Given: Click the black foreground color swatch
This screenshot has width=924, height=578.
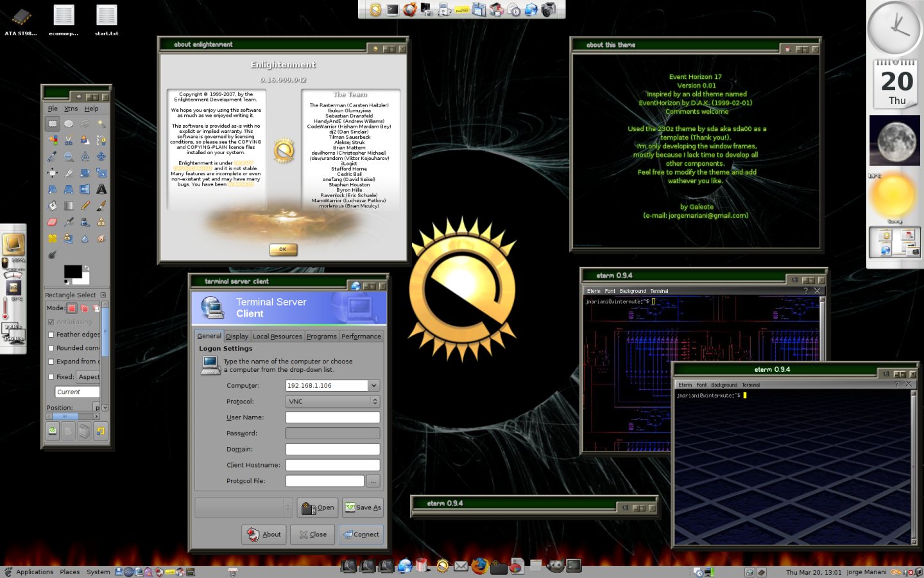Looking at the screenshot, I should click(x=72, y=271).
